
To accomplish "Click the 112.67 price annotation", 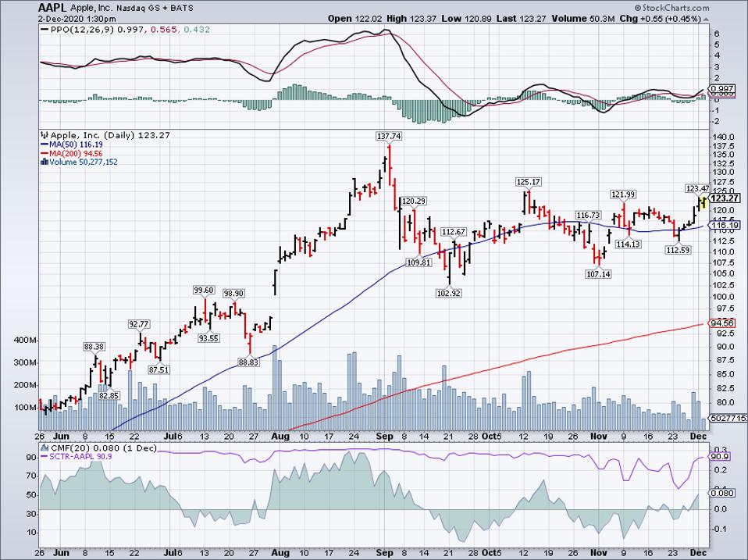I will point(453,232).
